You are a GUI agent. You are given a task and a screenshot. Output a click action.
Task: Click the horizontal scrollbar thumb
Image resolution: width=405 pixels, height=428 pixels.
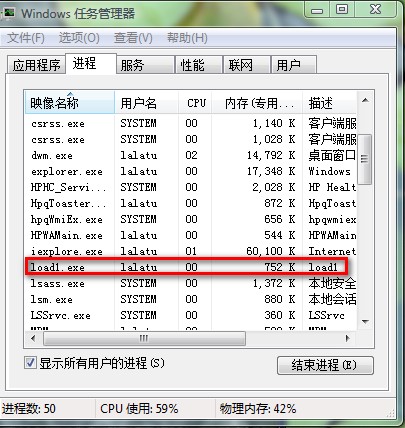click(144, 338)
